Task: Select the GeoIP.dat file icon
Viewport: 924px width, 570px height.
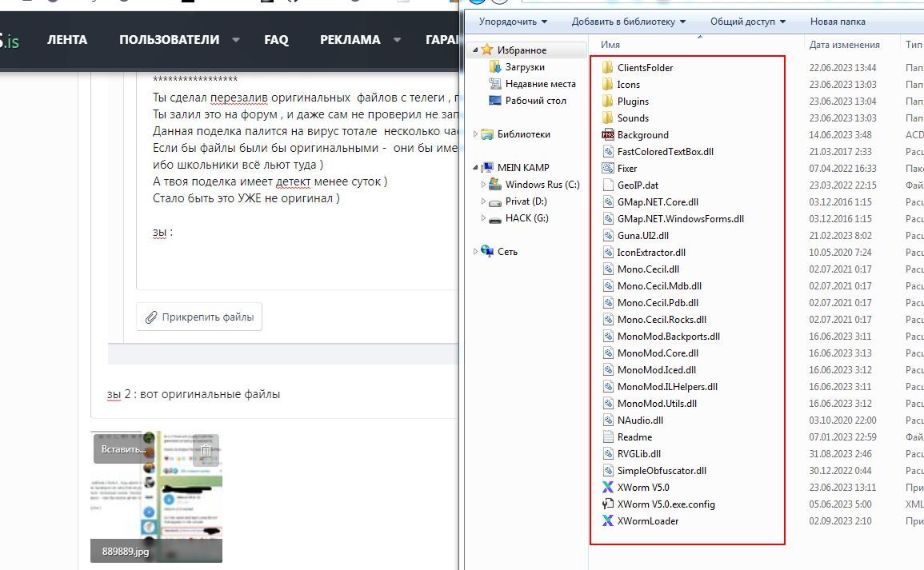Action: (607, 185)
